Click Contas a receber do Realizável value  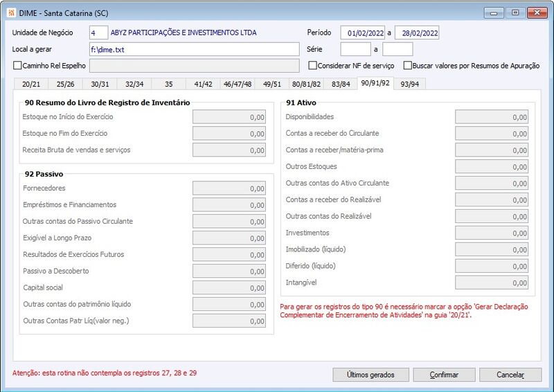[492, 200]
